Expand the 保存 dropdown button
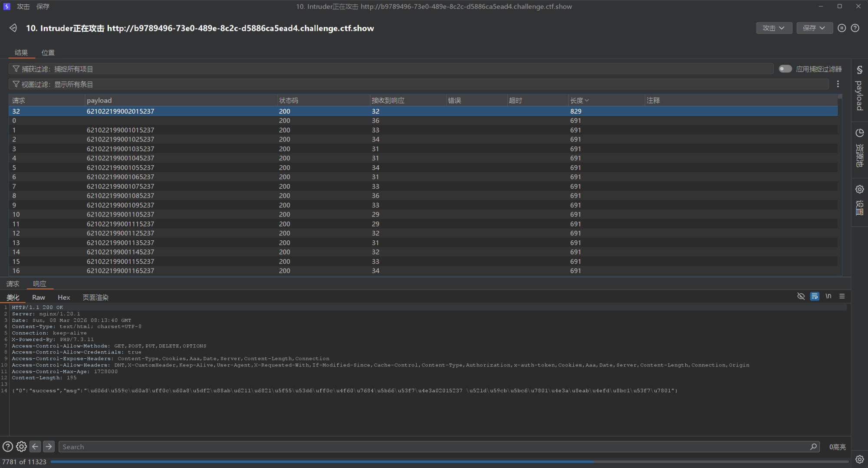Screen dimensions: 868x468 [814, 28]
